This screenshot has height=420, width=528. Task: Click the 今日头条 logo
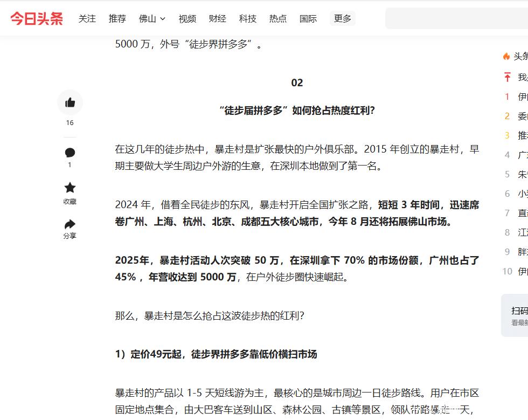click(x=37, y=18)
